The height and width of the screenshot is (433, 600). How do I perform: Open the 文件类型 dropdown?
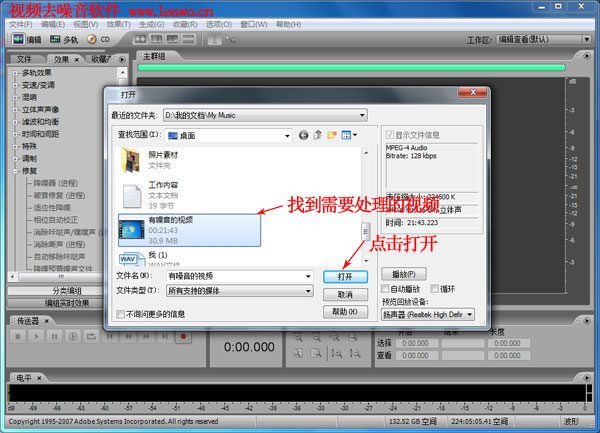(x=308, y=291)
